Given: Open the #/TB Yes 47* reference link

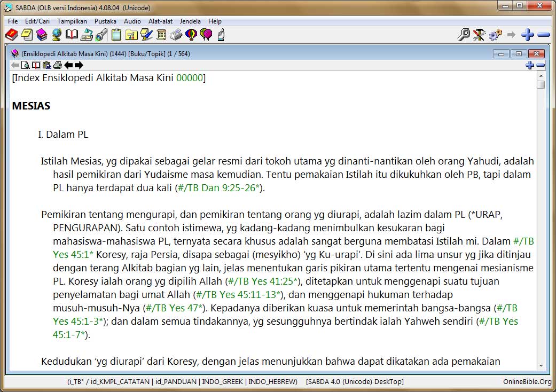Looking at the screenshot, I should (174, 308).
